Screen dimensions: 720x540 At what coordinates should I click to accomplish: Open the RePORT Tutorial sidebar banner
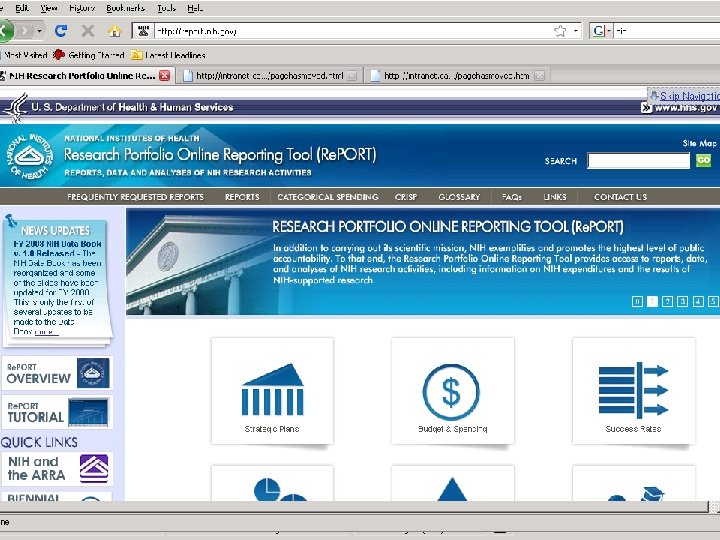[57, 412]
